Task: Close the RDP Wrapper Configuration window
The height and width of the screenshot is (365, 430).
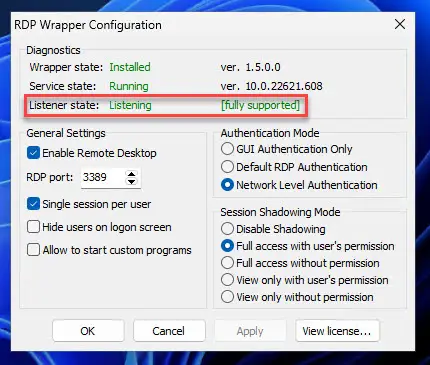Action: pos(400,24)
